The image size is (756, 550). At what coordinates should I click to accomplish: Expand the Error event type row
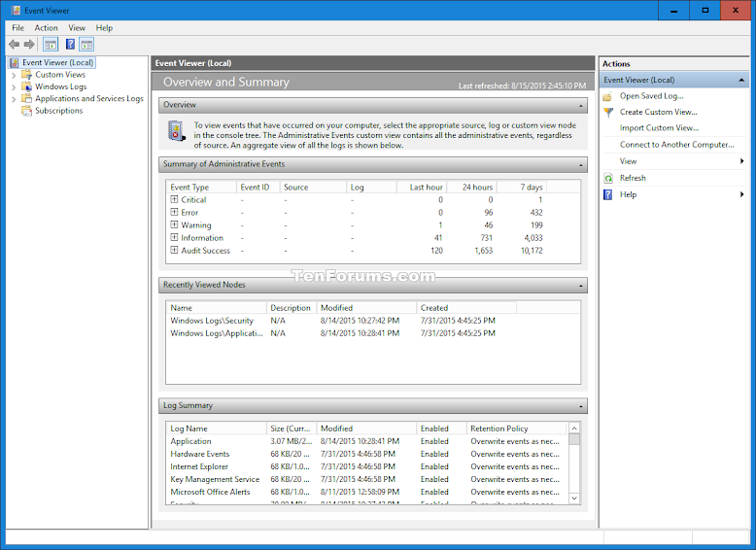click(x=174, y=212)
